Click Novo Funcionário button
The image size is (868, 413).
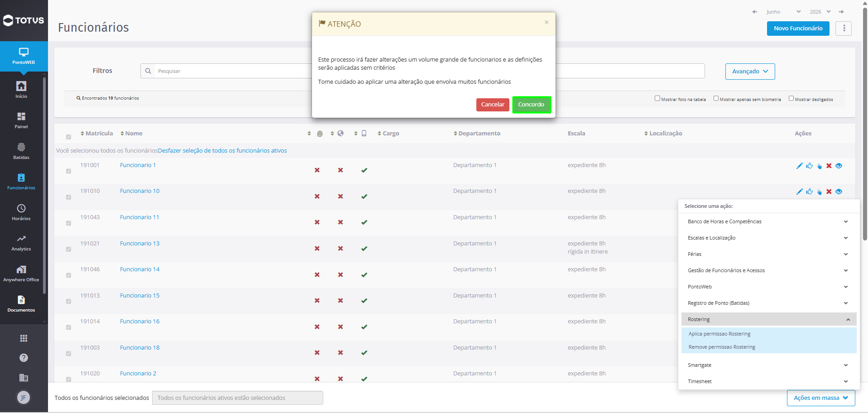tap(798, 28)
